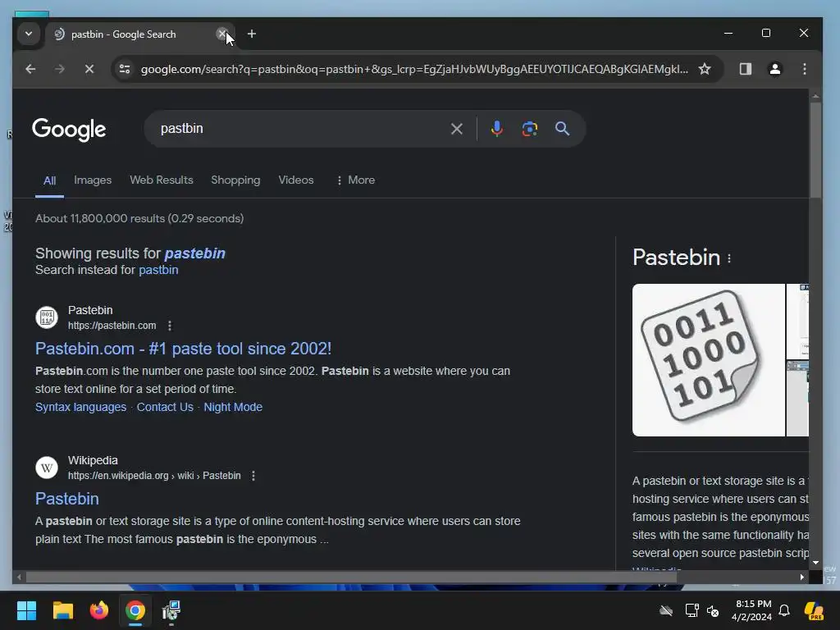The width and height of the screenshot is (840, 630).
Task: Open options for the Wikipedia result
Action: coord(253,476)
